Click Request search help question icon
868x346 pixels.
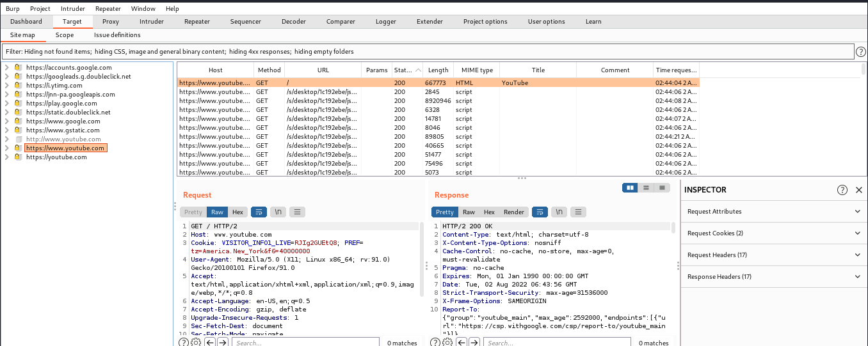pos(184,343)
